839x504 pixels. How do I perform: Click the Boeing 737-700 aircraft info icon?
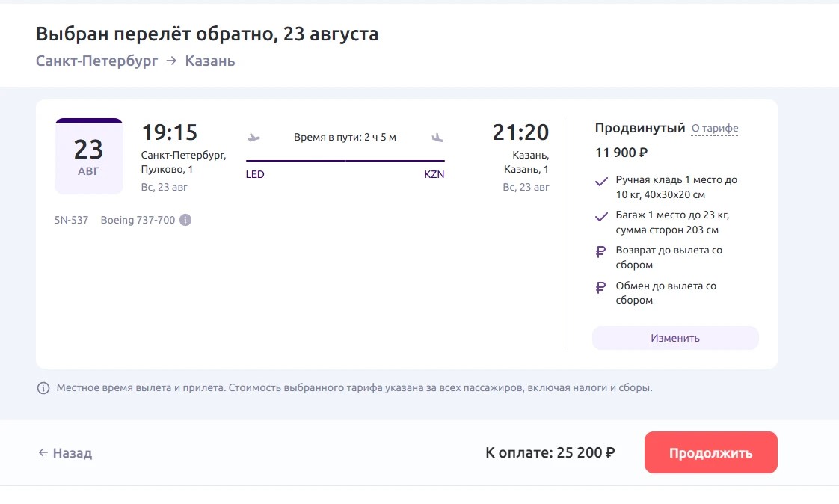[185, 220]
